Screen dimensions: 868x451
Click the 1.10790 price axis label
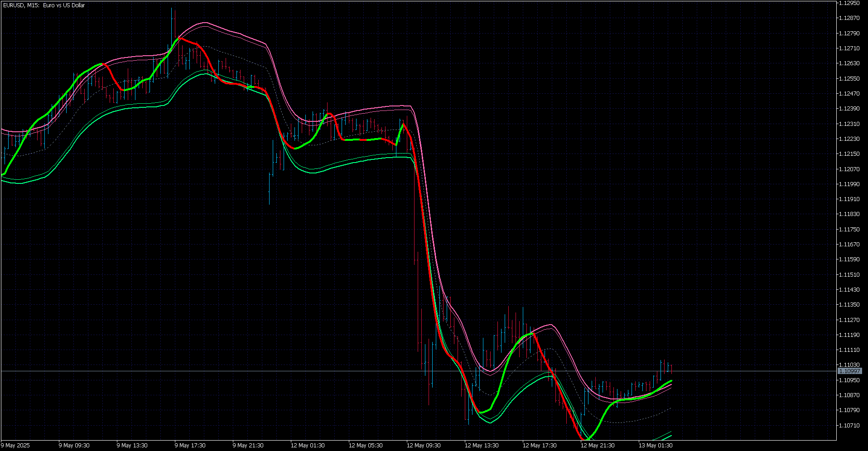click(x=849, y=410)
